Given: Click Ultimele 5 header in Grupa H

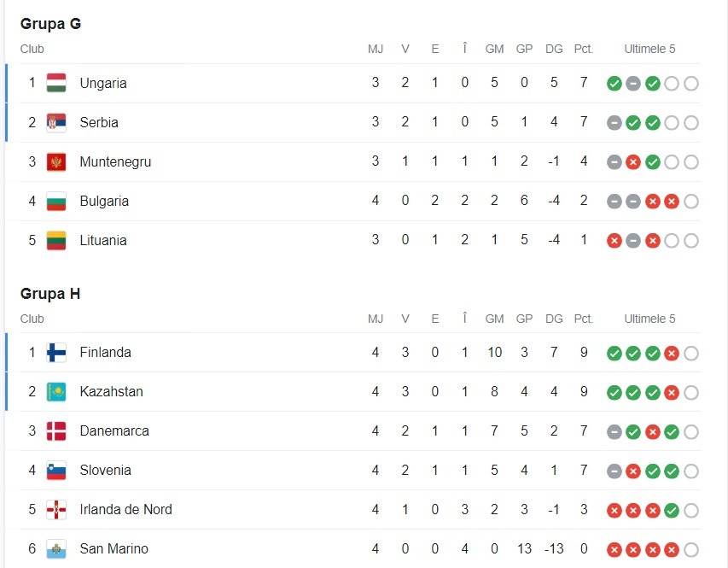Looking at the screenshot, I should pyautogui.click(x=649, y=319).
